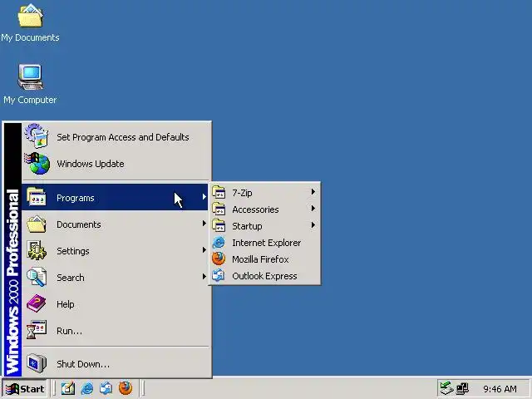Click the Run icon in Start menu
Image resolution: width=532 pixels, height=399 pixels.
pos(37,330)
